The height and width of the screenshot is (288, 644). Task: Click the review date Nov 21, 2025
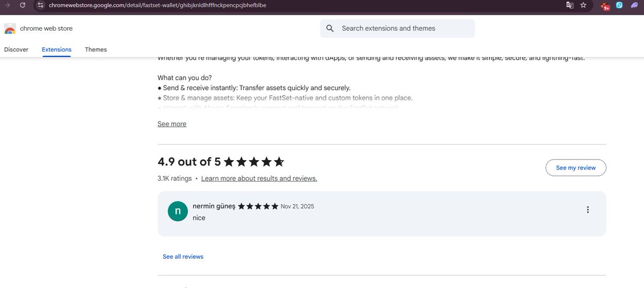click(x=297, y=206)
